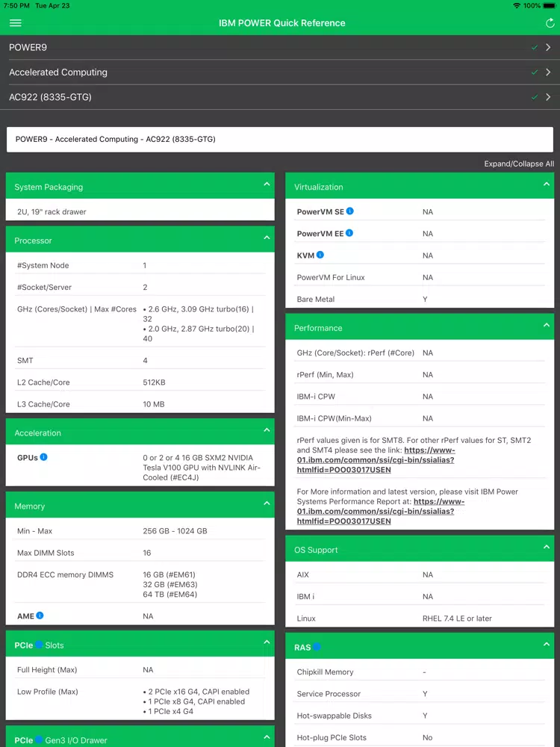Screen dimensions: 560x747
Task: Open GPUs info icon
Action: coord(43,457)
